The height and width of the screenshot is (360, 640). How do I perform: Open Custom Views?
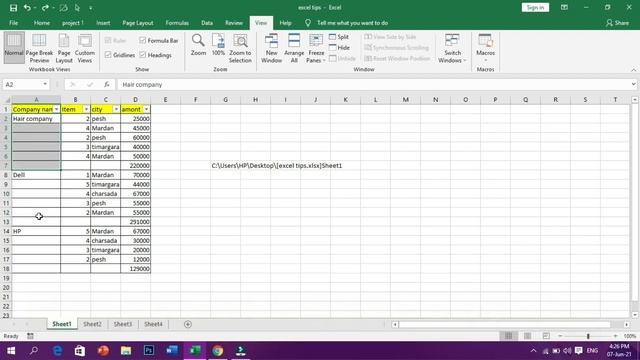pyautogui.click(x=85, y=47)
